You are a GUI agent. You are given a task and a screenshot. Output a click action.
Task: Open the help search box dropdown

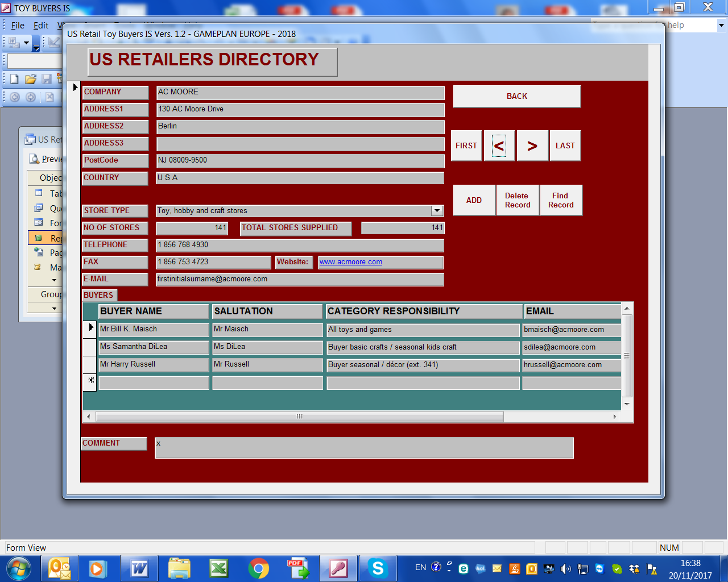[x=721, y=25]
